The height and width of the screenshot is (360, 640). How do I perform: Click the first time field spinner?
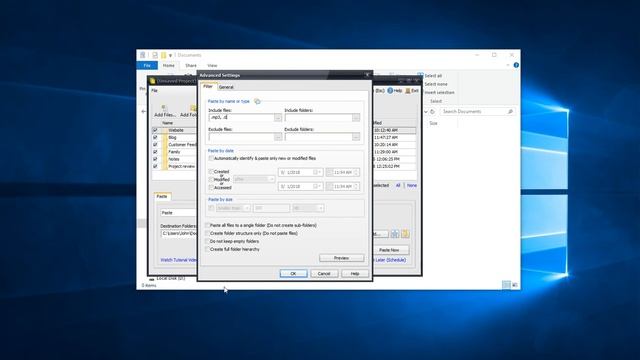pos(356,172)
